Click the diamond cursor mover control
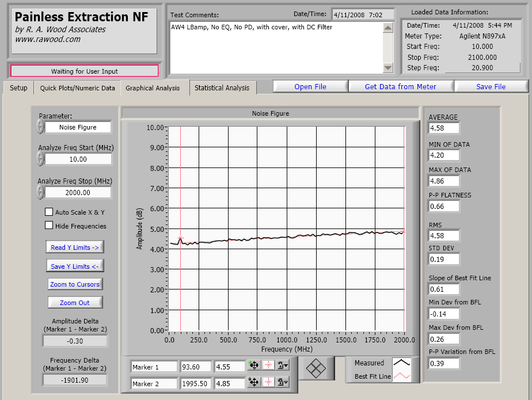 (316, 368)
